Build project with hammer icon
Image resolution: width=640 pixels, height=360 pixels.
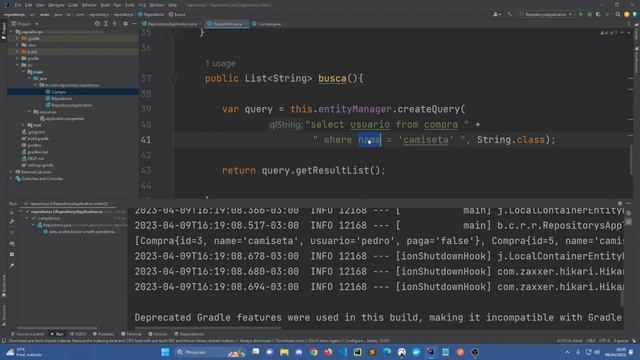pos(509,14)
